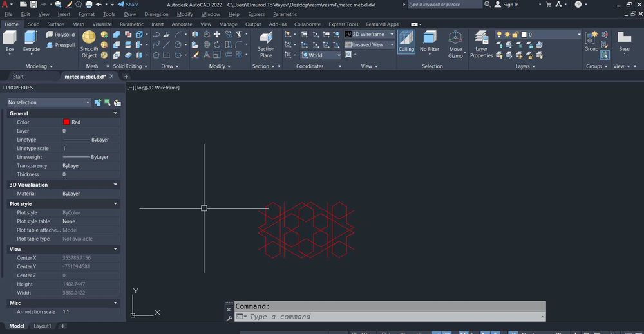
Task: Click the Presspull button
Action: pos(61,44)
